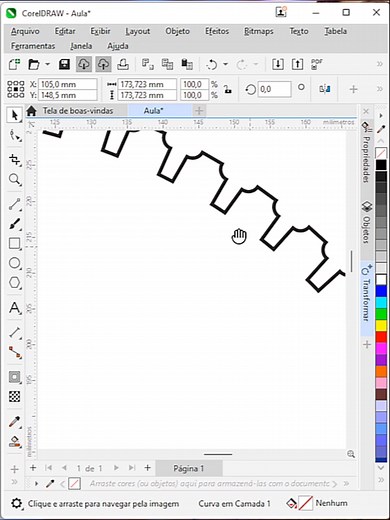Select the Drop Shadow tool
The height and width of the screenshot is (520, 390).
click(x=14, y=377)
